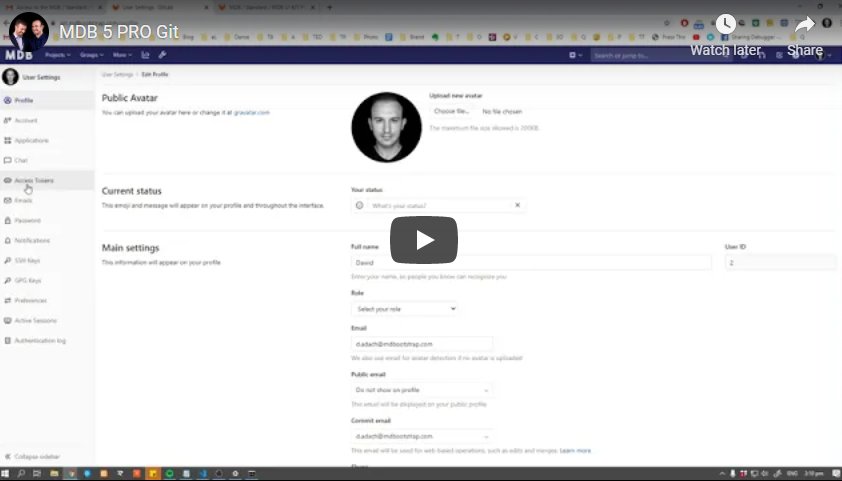Screen dimensions: 842x481
Task: Open the video channel avatar
Action: pos(28,32)
